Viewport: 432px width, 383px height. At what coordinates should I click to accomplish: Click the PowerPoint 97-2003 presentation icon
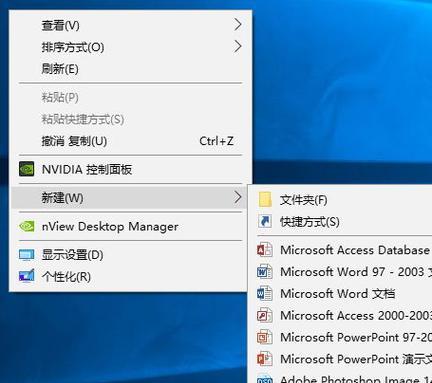click(x=265, y=337)
